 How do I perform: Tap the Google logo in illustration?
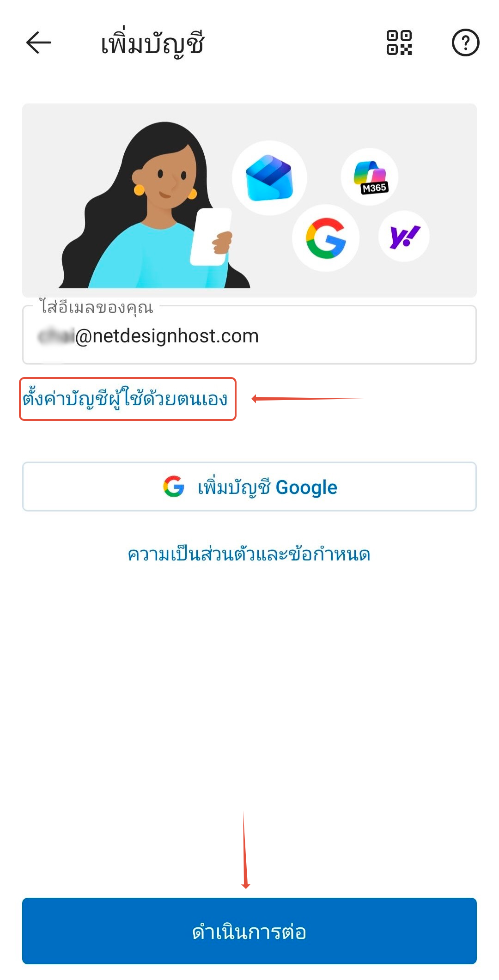[x=326, y=238]
